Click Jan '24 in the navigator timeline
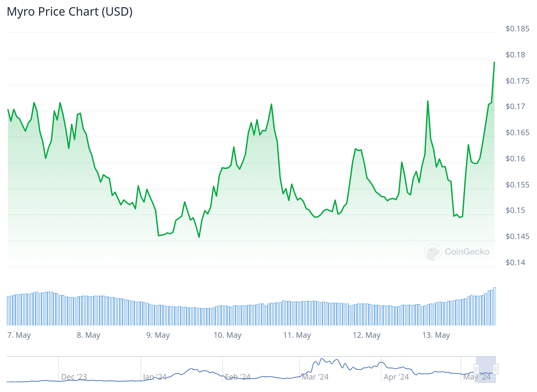The width and height of the screenshot is (537, 392). coord(155,377)
